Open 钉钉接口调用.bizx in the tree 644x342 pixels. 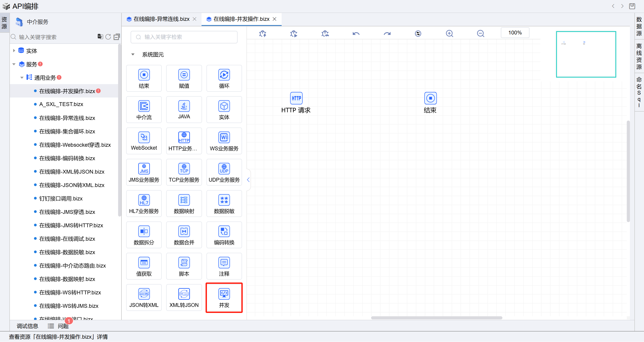(x=61, y=198)
